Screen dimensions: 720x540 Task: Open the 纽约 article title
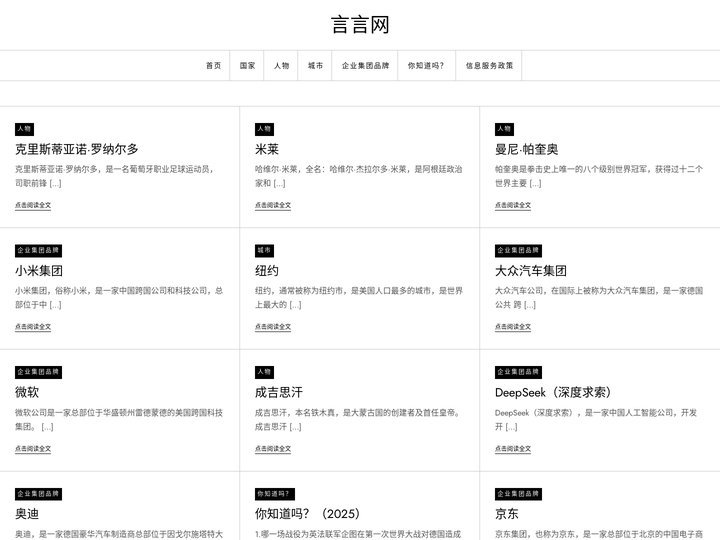click(267, 271)
